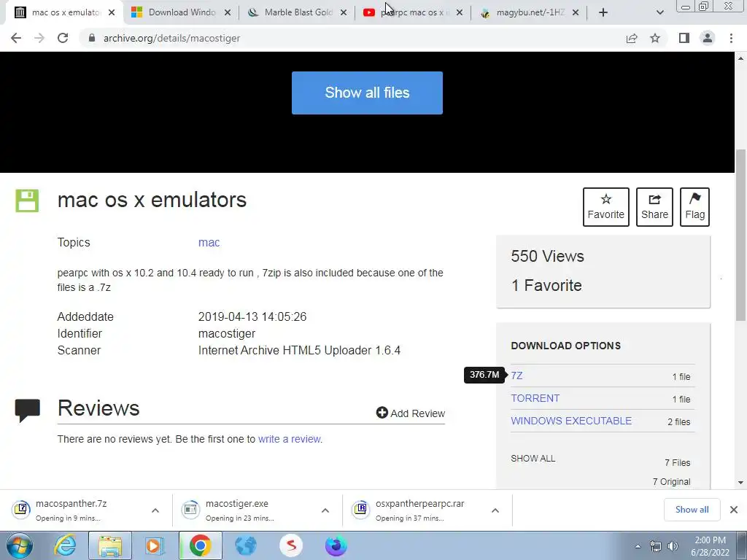
Task: Click SHOW ALL download options
Action: pyautogui.click(x=533, y=459)
